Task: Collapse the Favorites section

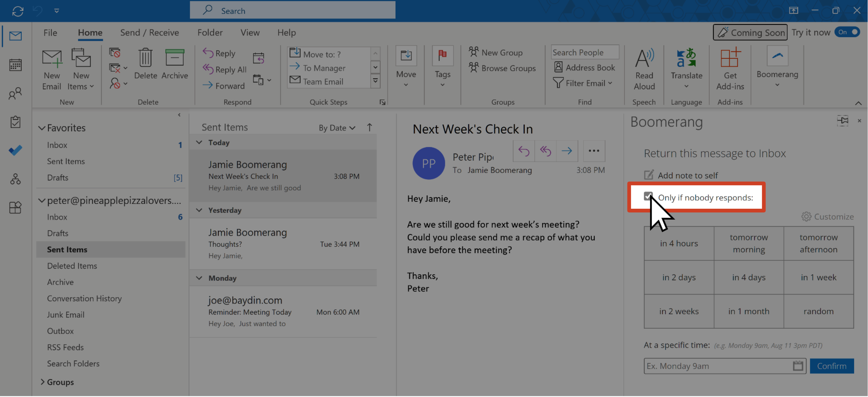Action: [41, 128]
